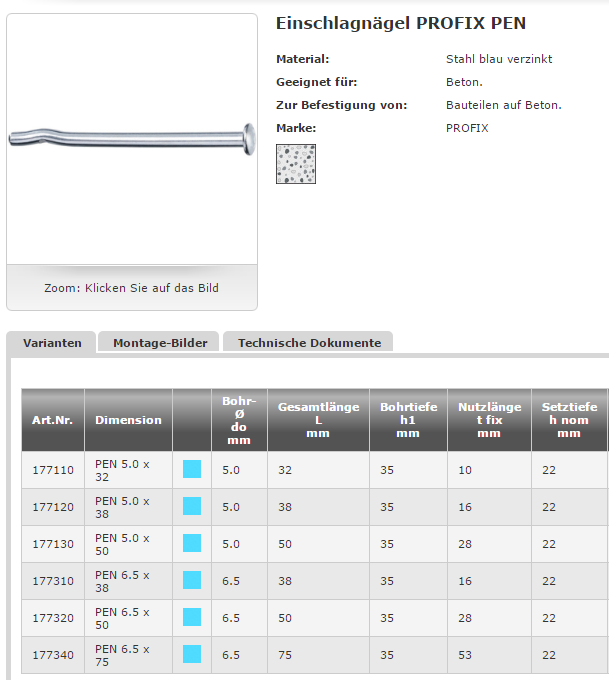Select article number 177110
The height and width of the screenshot is (680, 609).
53,470
